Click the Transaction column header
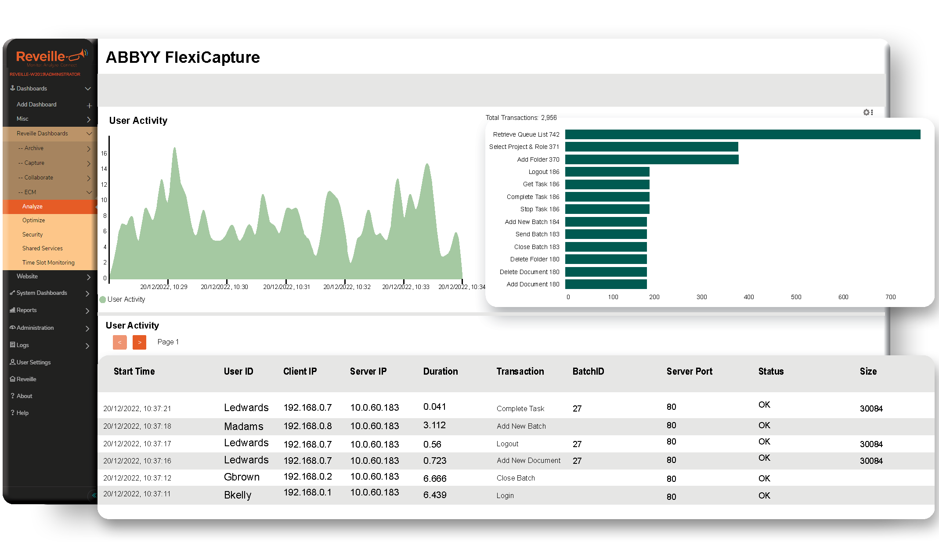 tap(520, 371)
